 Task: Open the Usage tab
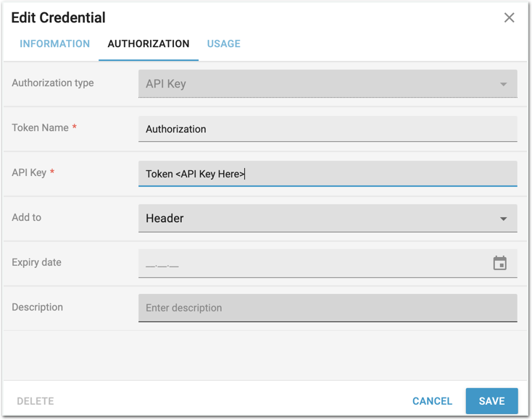223,44
